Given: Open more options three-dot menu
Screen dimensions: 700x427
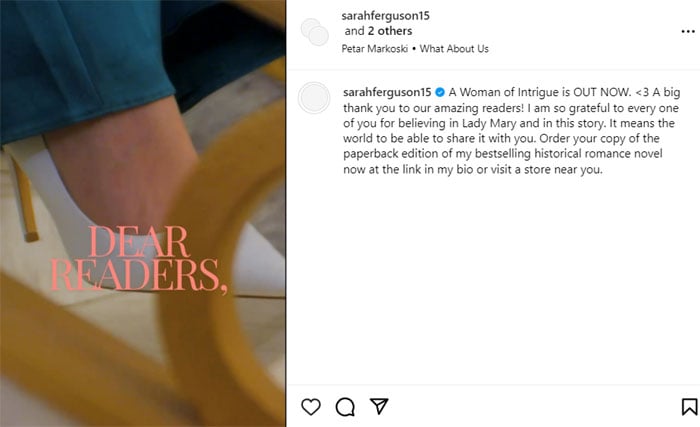Looking at the screenshot, I should pyautogui.click(x=688, y=31).
